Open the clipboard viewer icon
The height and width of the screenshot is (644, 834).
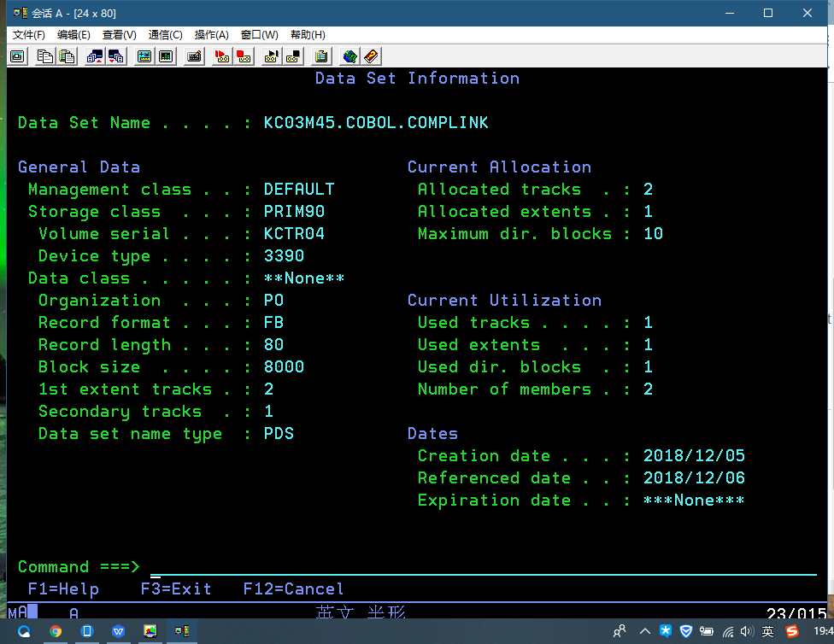pyautogui.click(x=321, y=56)
